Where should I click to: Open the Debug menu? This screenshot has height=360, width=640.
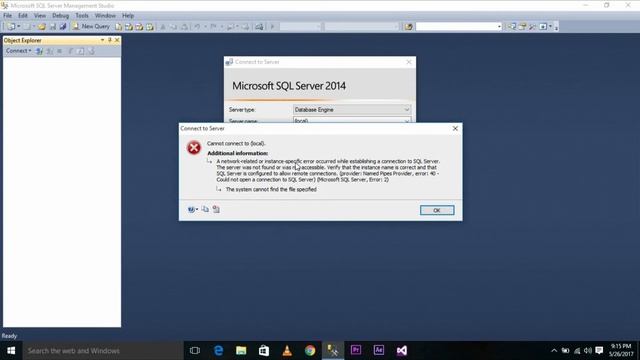pos(60,16)
